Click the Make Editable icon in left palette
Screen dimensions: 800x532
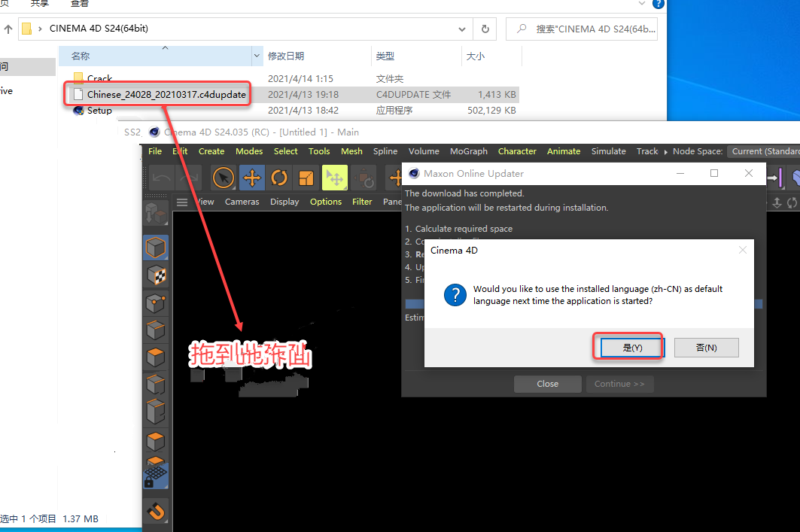click(156, 214)
